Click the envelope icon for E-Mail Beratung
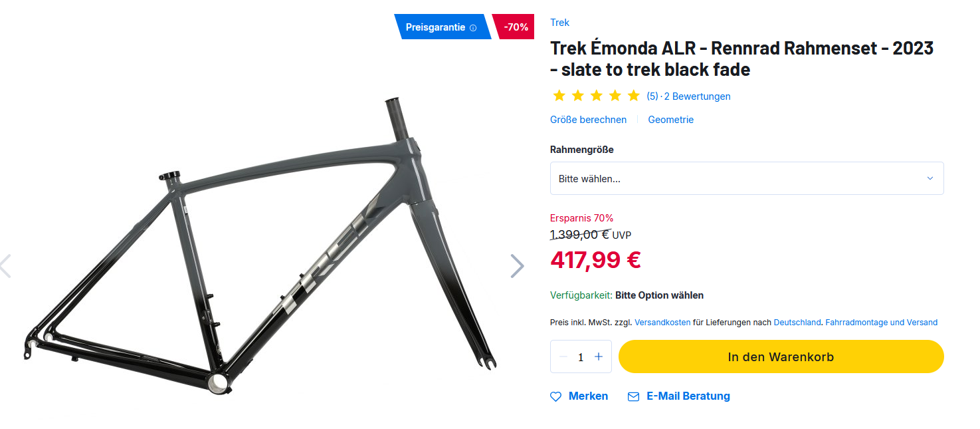Image resolution: width=980 pixels, height=429 pixels. (633, 396)
